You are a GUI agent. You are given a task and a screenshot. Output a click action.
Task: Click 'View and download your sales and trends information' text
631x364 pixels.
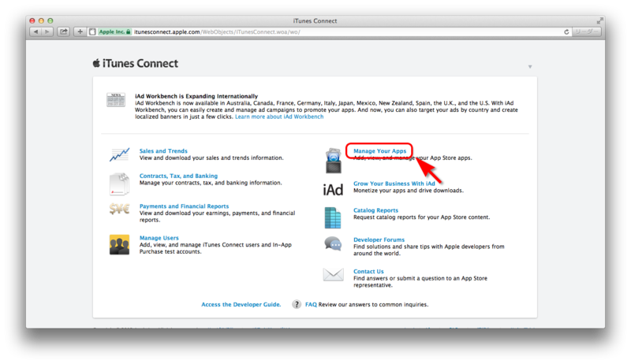click(211, 158)
